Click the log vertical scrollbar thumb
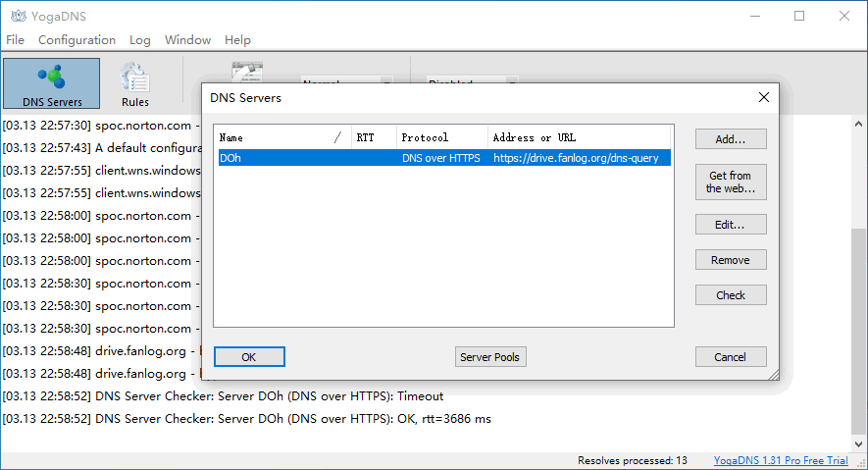Viewport: 868px width, 470px height. pos(858,332)
